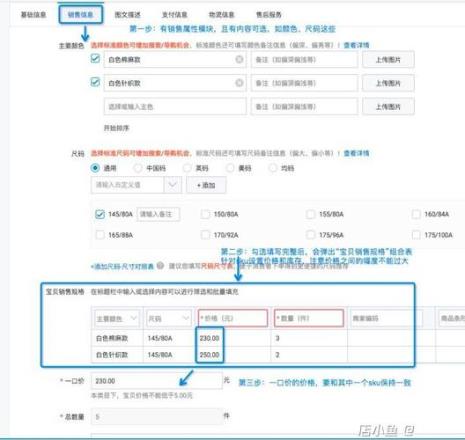Viewport: 465px width, 440px height.
Task: Upload image for 白色棉麻款 row
Action: (x=388, y=60)
